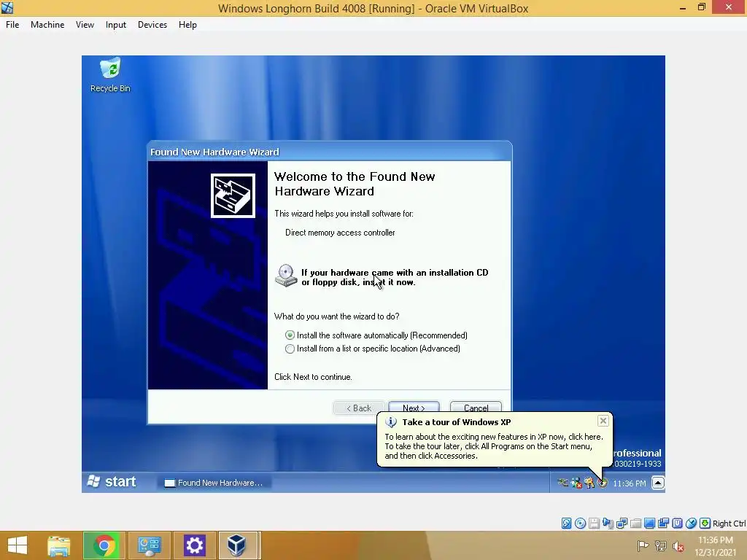
Task: Click the installation CD icon in wizard
Action: pos(286,276)
